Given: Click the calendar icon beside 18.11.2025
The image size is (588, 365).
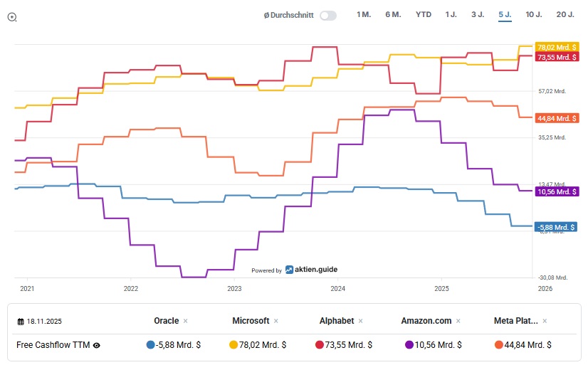Looking at the screenshot, I should point(21,322).
